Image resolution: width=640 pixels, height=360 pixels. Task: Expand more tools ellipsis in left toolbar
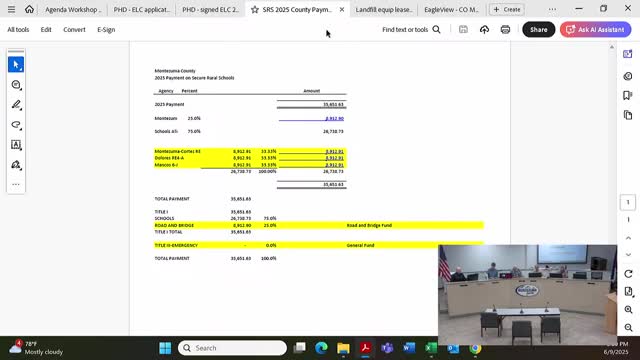16,184
